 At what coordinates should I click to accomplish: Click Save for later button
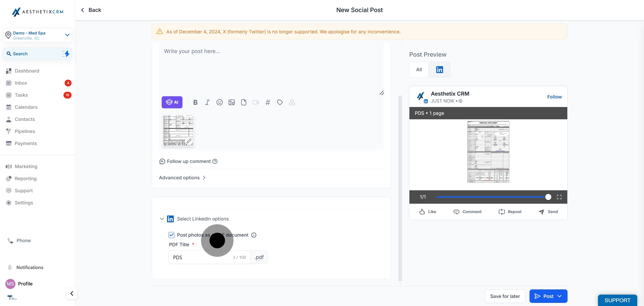[505, 296]
